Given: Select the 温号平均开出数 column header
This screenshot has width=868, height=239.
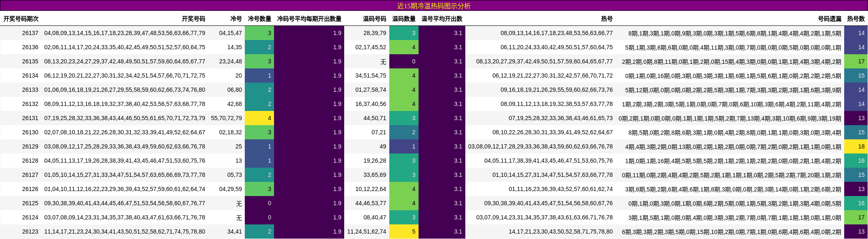Looking at the screenshot, I should pos(442,19).
